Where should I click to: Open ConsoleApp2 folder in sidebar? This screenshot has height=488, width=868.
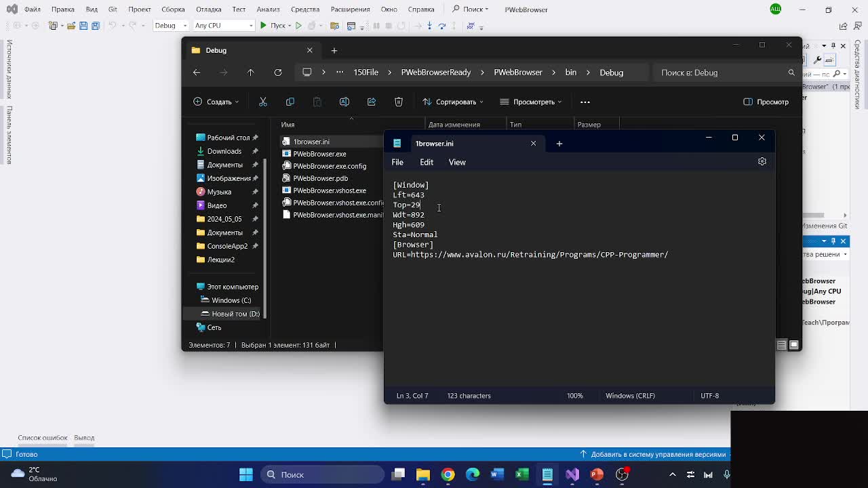227,246
